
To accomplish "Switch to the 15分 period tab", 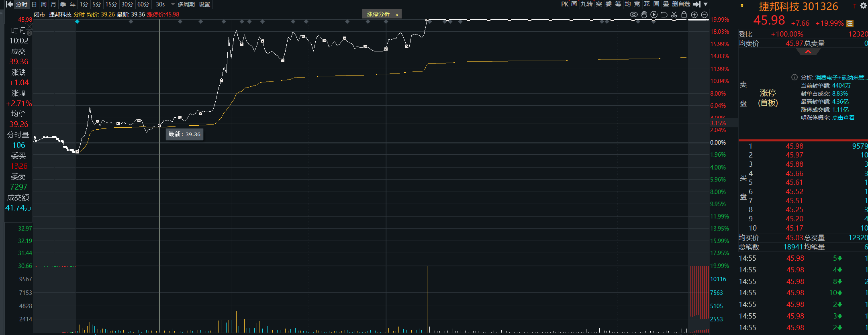I will [x=111, y=4].
